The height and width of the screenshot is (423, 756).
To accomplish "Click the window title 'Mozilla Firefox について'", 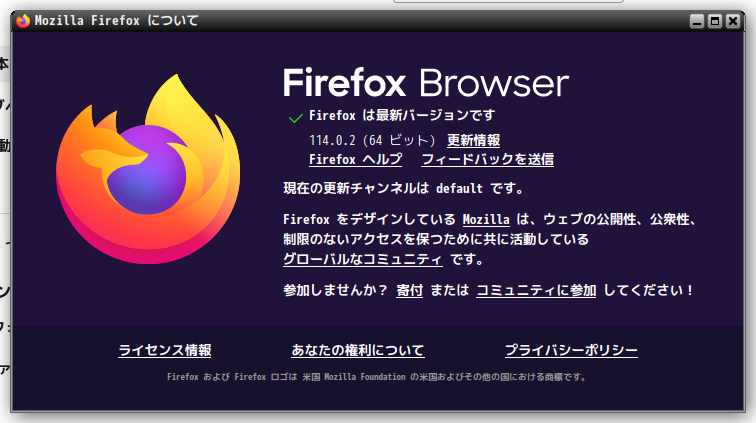I will coord(117,21).
